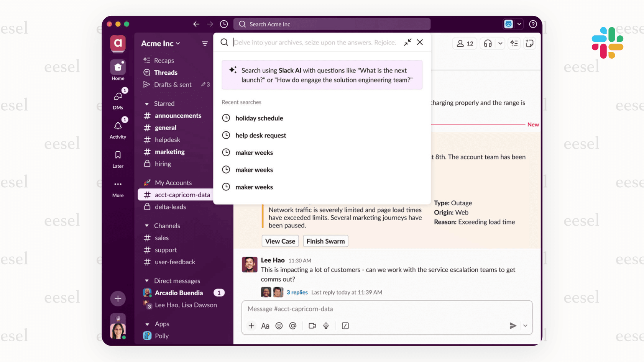Open the Polly app
644x362 pixels.
[x=156, y=336]
